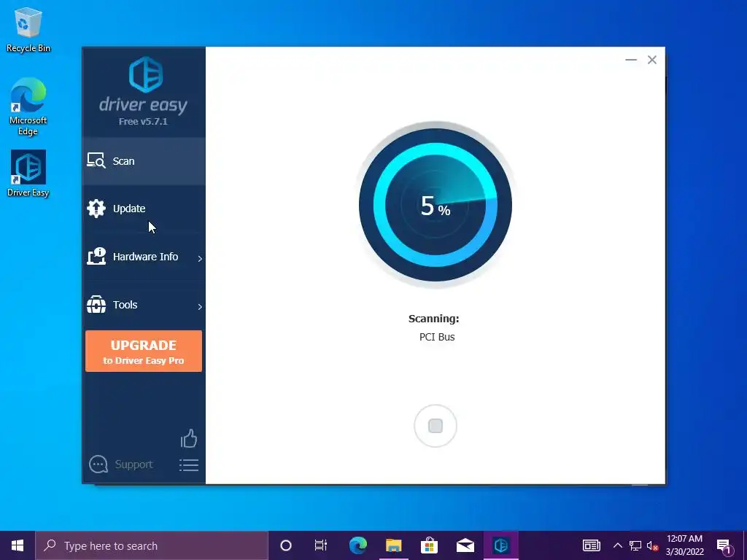Click the circular scan progress indicator
747x560 pixels.
coord(436,205)
